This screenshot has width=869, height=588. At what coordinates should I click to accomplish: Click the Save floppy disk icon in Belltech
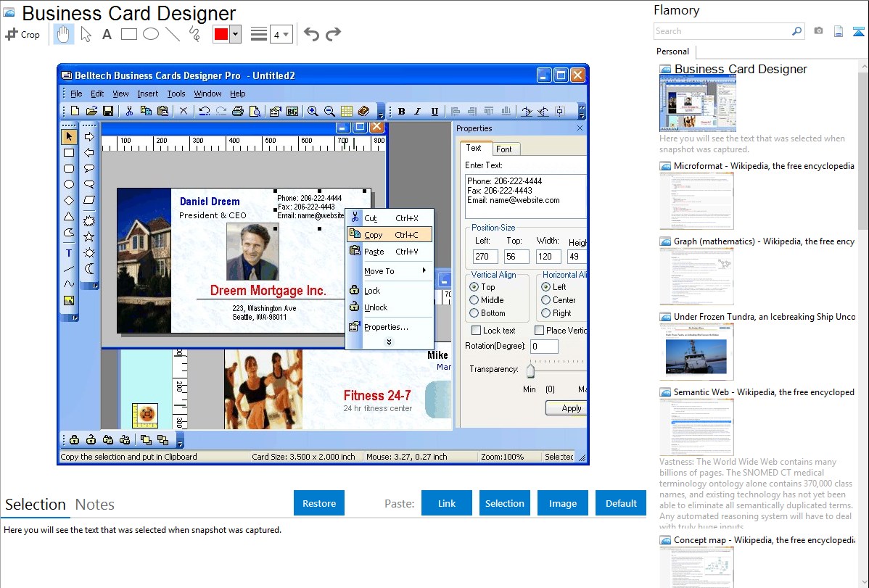[x=108, y=112]
